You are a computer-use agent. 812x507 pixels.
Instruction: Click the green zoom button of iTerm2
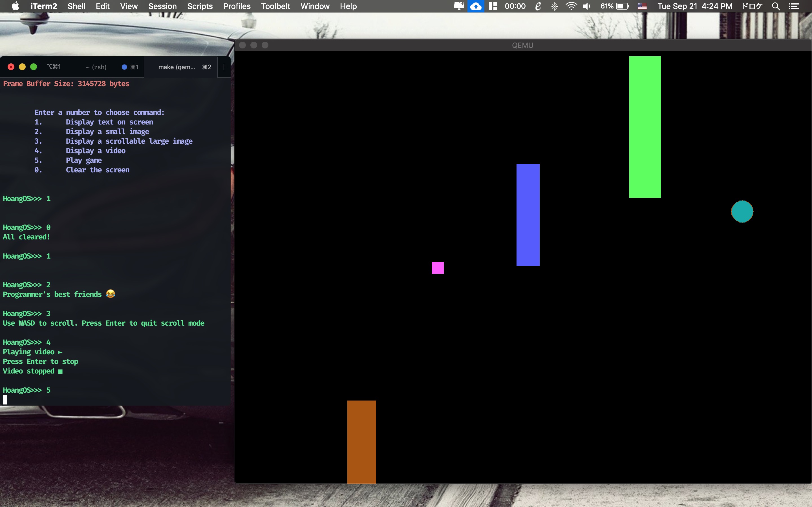click(x=34, y=67)
